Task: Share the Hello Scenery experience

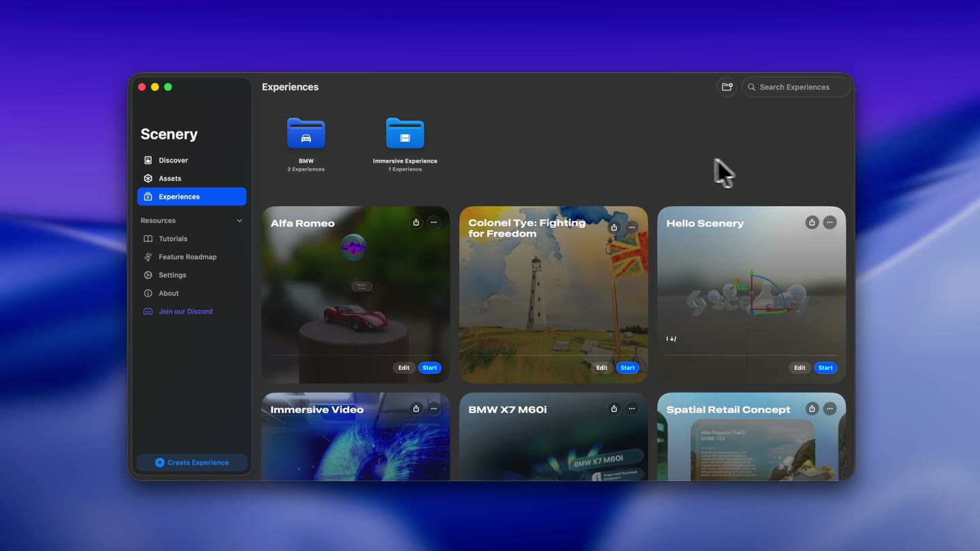Action: click(812, 222)
